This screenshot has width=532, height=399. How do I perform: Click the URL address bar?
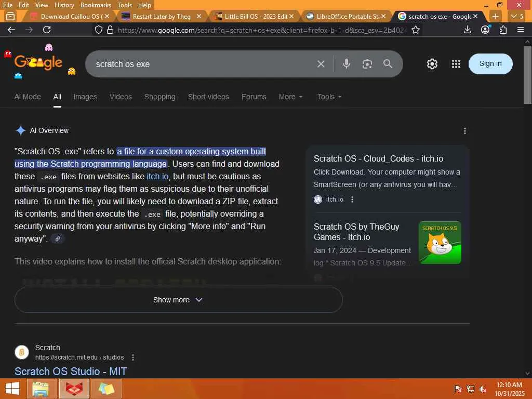(261, 30)
